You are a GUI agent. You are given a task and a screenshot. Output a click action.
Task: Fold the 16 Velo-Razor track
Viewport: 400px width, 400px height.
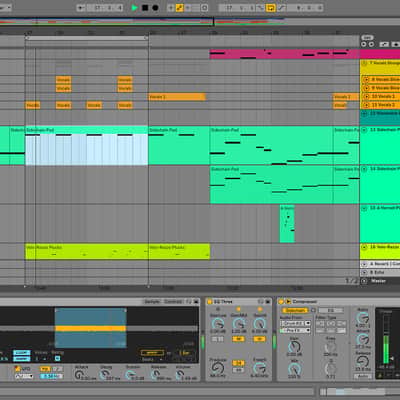coord(365,247)
